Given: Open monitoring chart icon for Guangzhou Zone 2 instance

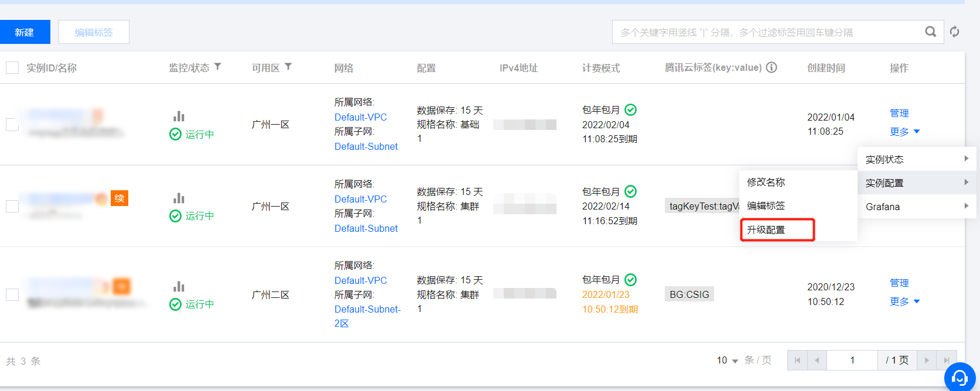Looking at the screenshot, I should pos(179,286).
